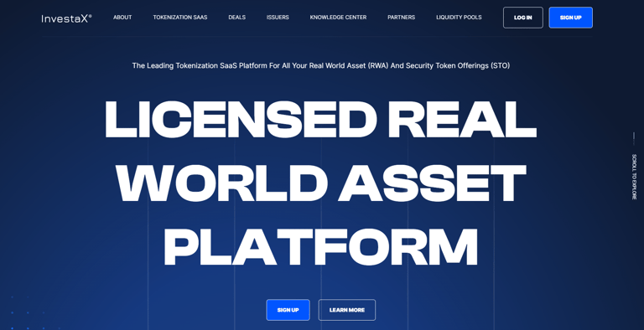Open TOKENIZATION SAAS in navigation

(x=180, y=18)
